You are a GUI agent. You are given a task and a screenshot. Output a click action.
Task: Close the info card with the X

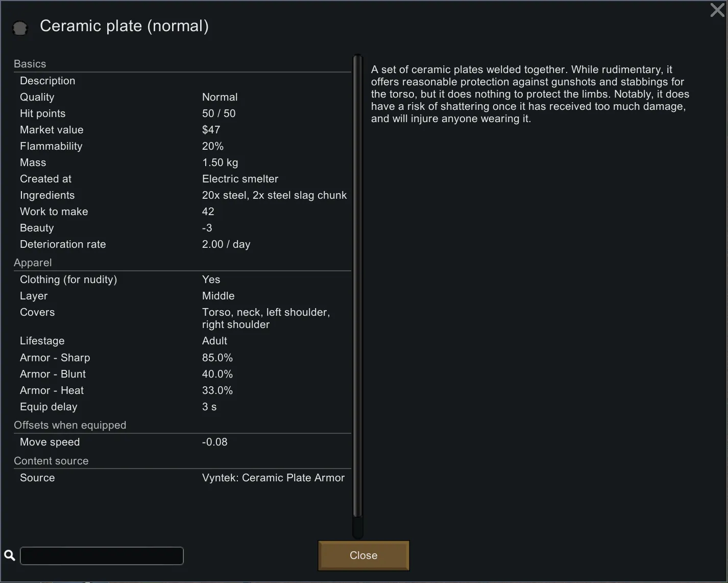(x=717, y=10)
